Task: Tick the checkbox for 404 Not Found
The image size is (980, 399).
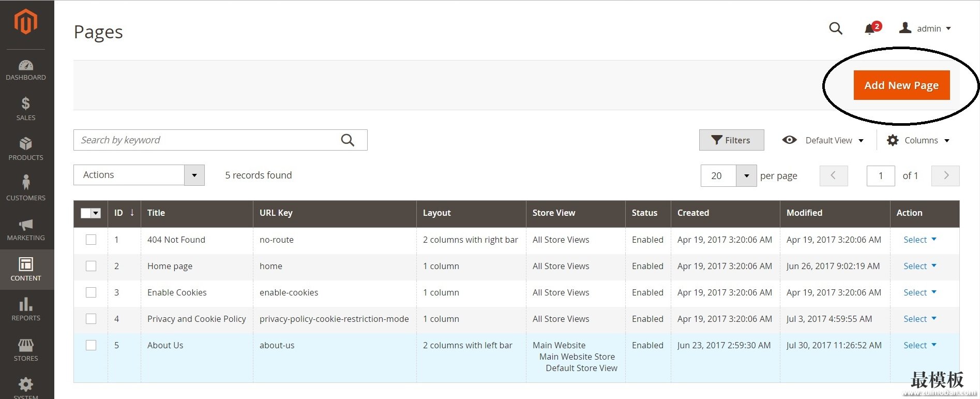Action: pos(91,240)
